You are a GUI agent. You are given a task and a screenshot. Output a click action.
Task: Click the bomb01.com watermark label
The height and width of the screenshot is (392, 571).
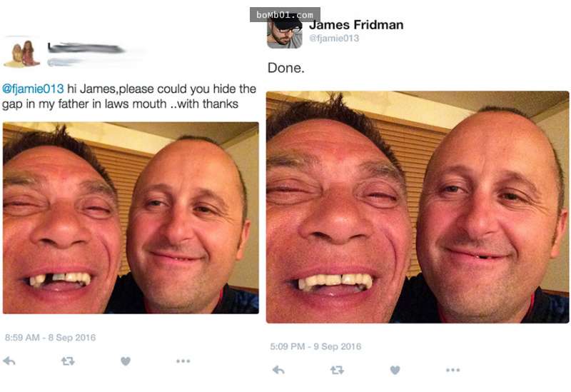285,15
